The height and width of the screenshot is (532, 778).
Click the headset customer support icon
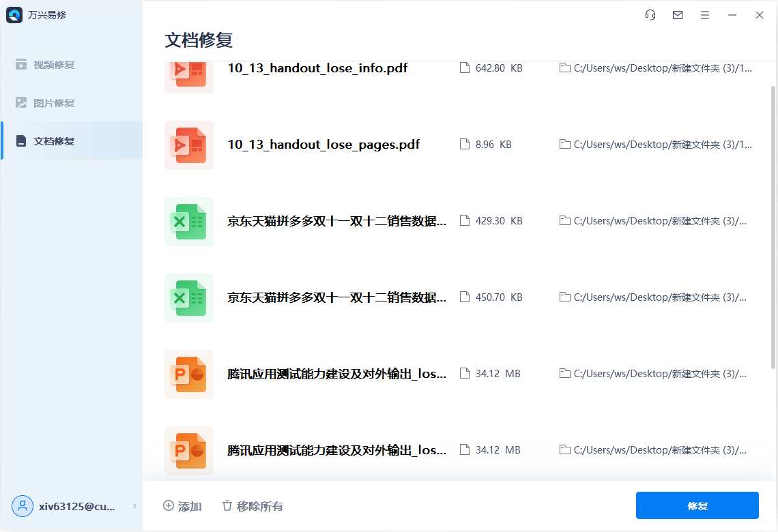click(650, 14)
